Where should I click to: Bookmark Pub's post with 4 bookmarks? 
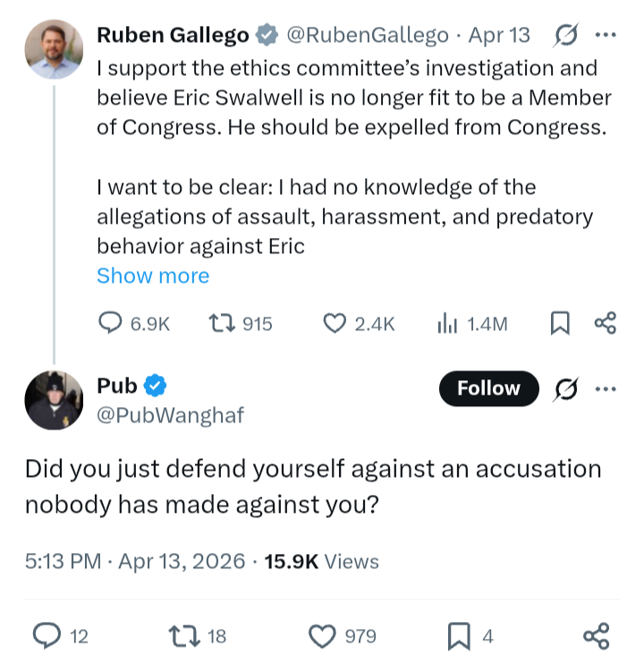coord(470,636)
